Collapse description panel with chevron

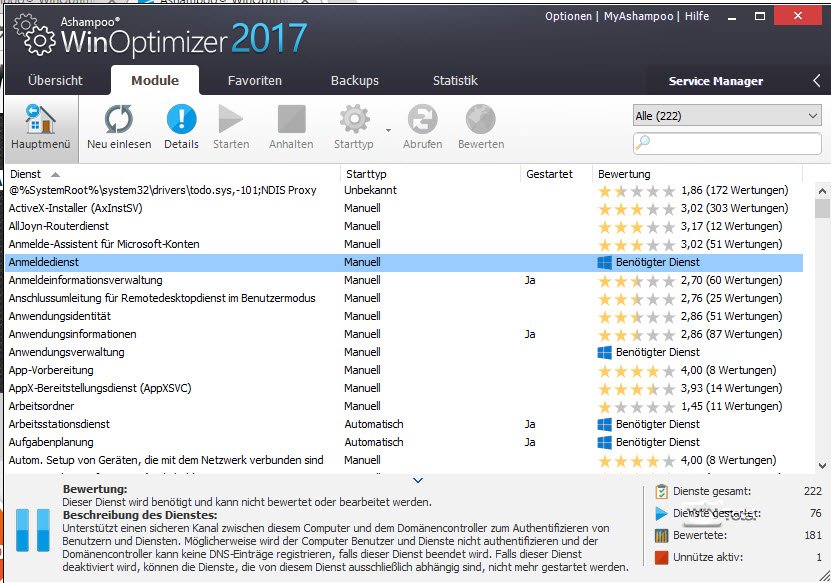418,480
